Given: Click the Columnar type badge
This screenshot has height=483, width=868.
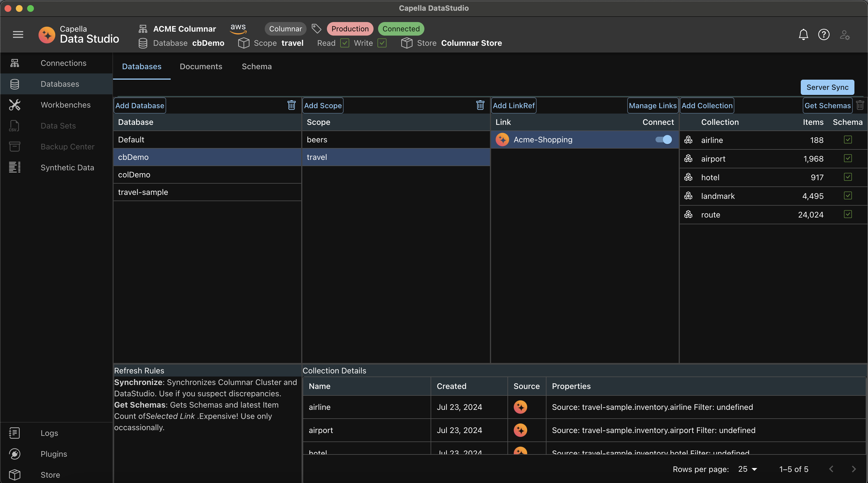Looking at the screenshot, I should pos(285,29).
